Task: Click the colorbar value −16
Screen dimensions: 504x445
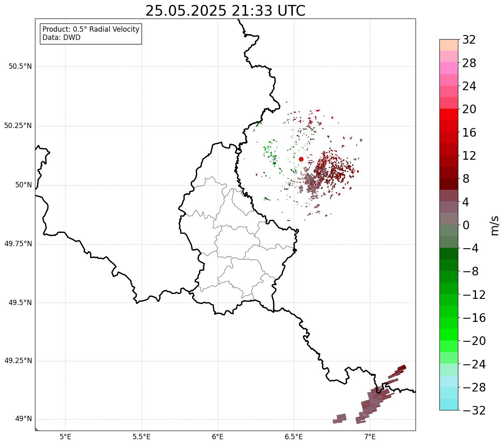Action: (474, 318)
